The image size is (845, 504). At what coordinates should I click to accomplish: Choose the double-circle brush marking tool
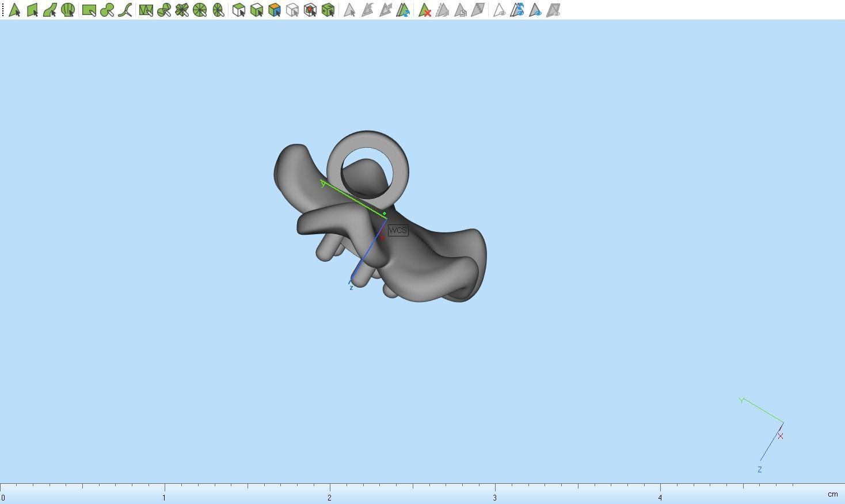(x=107, y=10)
